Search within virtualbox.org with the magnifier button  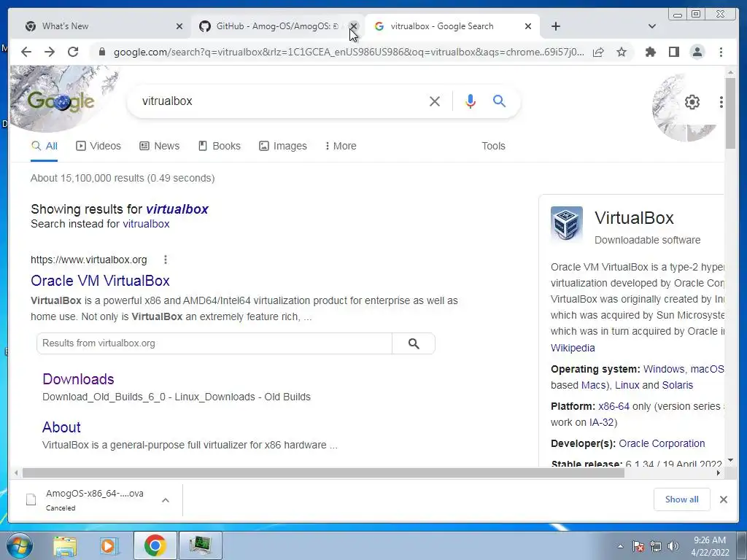tap(414, 343)
